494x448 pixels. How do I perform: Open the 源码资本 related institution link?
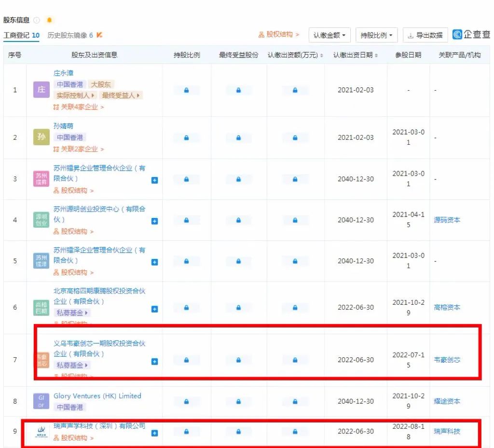447,220
